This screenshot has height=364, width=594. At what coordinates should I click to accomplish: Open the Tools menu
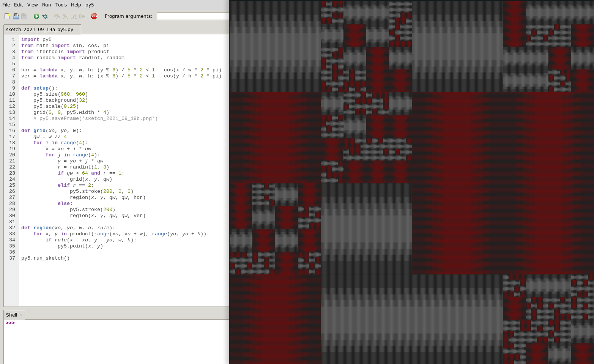(x=61, y=5)
